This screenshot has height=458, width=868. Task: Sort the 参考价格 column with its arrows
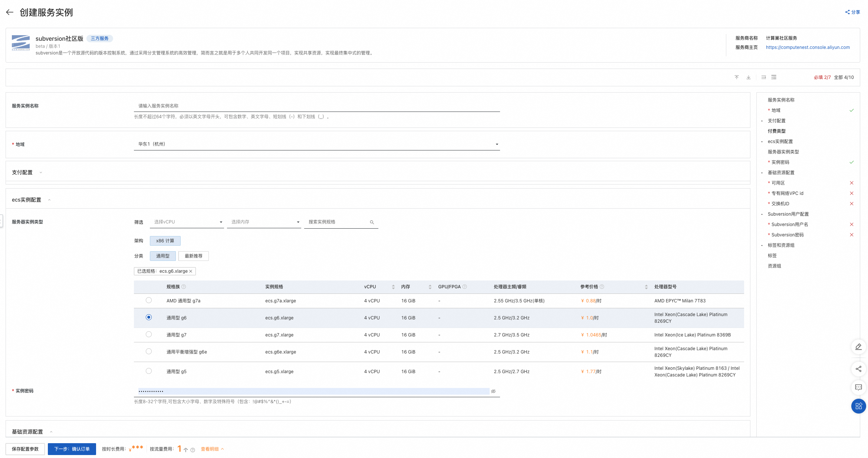click(x=646, y=287)
